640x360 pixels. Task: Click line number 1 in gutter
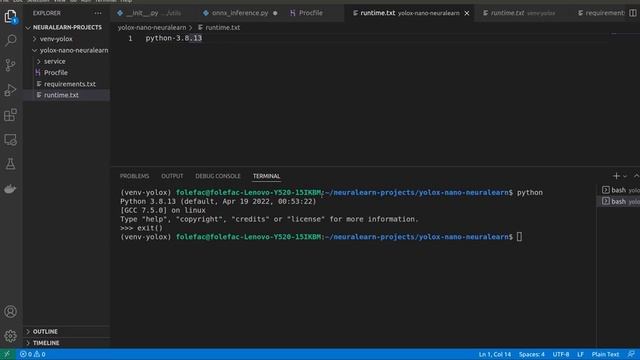pyautogui.click(x=130, y=38)
